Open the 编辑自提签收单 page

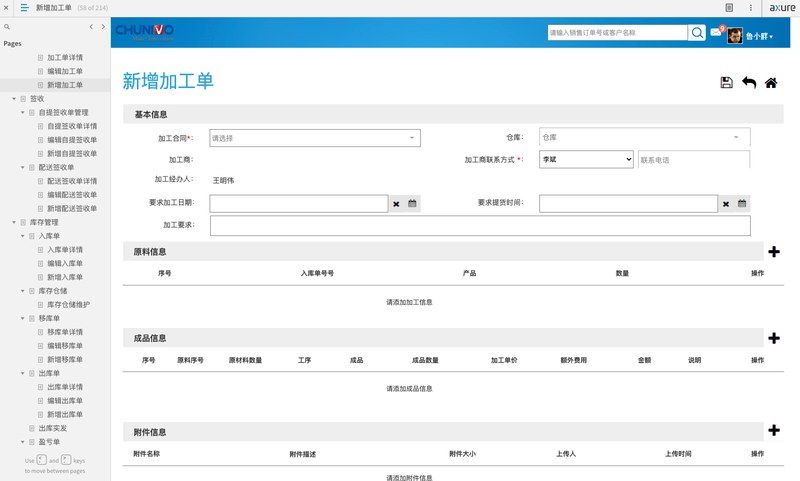(72, 140)
